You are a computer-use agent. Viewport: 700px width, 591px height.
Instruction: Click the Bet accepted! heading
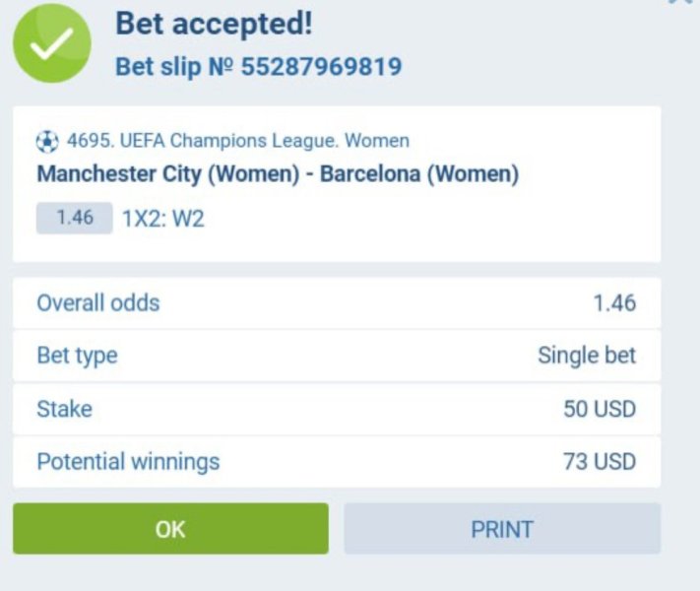pyautogui.click(x=214, y=24)
